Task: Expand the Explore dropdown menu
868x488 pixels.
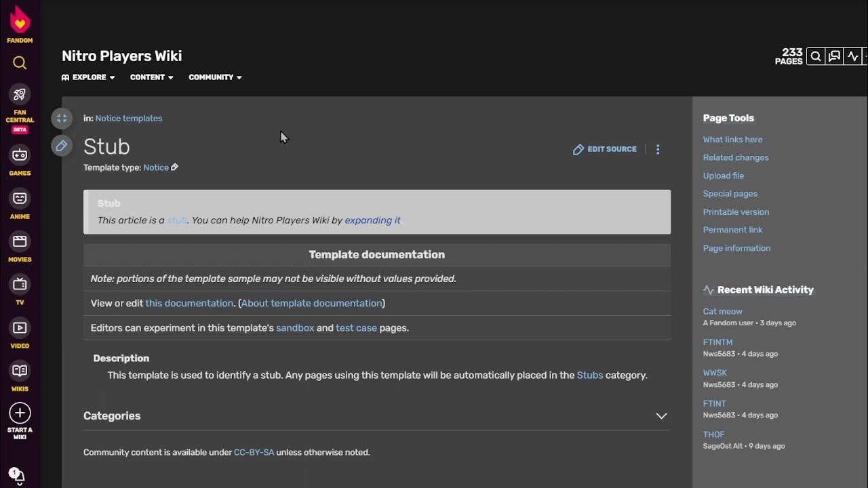Action: 88,77
